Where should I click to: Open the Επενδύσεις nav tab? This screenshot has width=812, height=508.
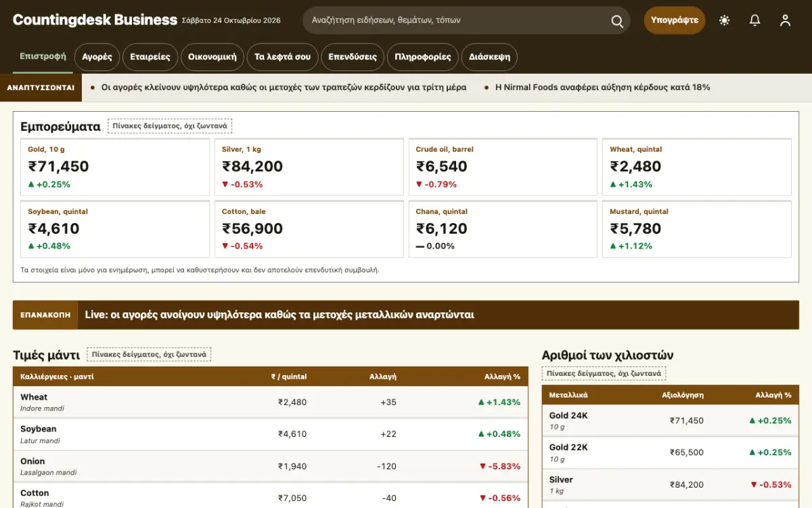click(353, 57)
